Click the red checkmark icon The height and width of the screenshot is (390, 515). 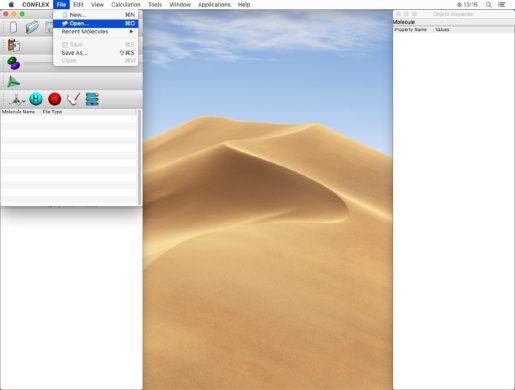(x=73, y=99)
